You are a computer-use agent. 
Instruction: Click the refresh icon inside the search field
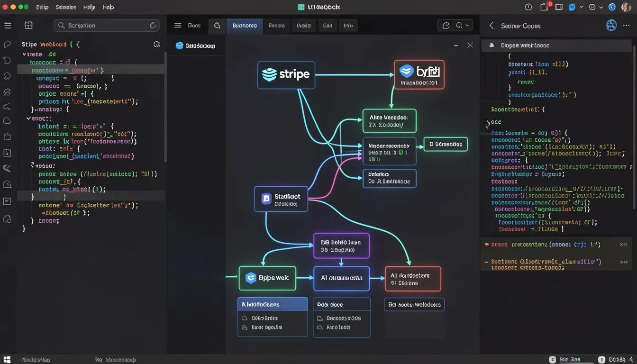pos(153,26)
